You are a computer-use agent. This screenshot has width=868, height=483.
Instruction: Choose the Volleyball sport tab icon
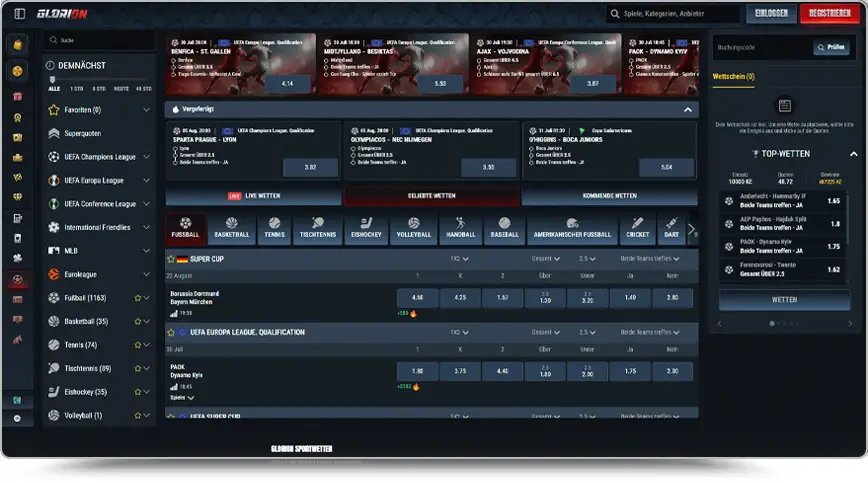pyautogui.click(x=414, y=223)
